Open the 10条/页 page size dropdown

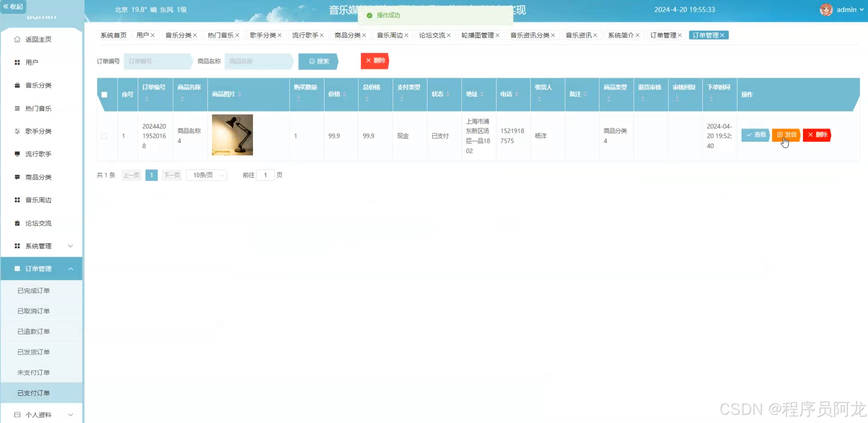click(x=206, y=175)
